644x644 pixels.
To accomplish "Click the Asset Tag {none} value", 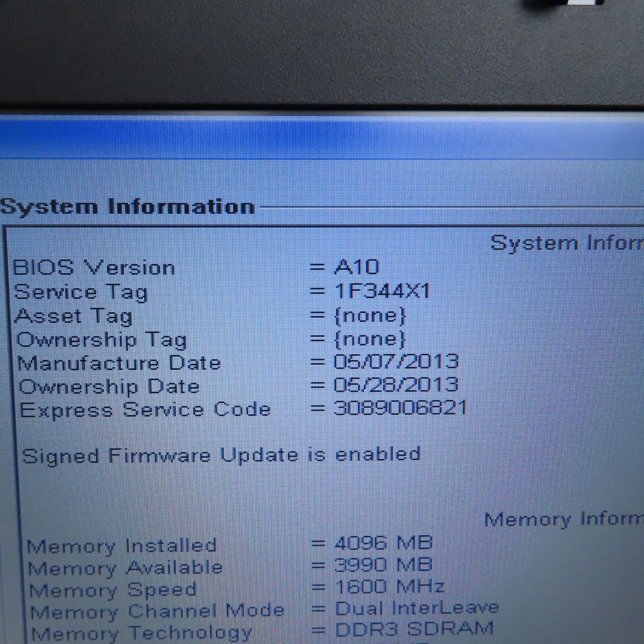I will coord(369,315).
